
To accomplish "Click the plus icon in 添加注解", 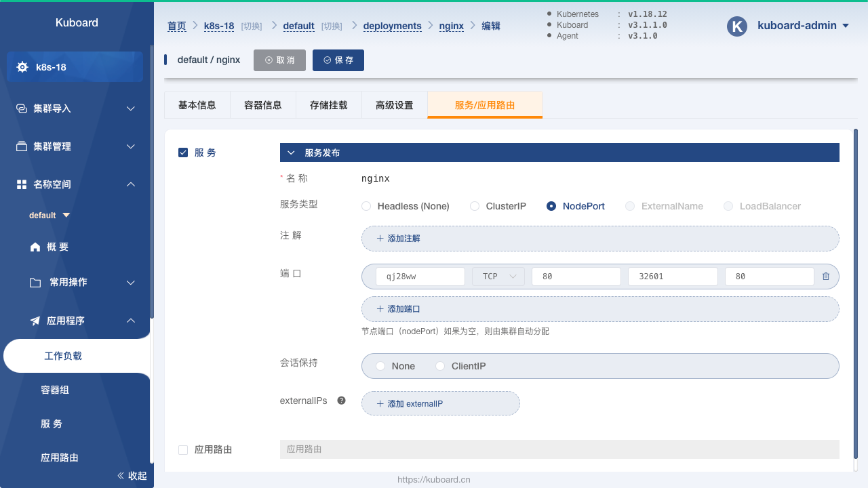I will pyautogui.click(x=380, y=239).
